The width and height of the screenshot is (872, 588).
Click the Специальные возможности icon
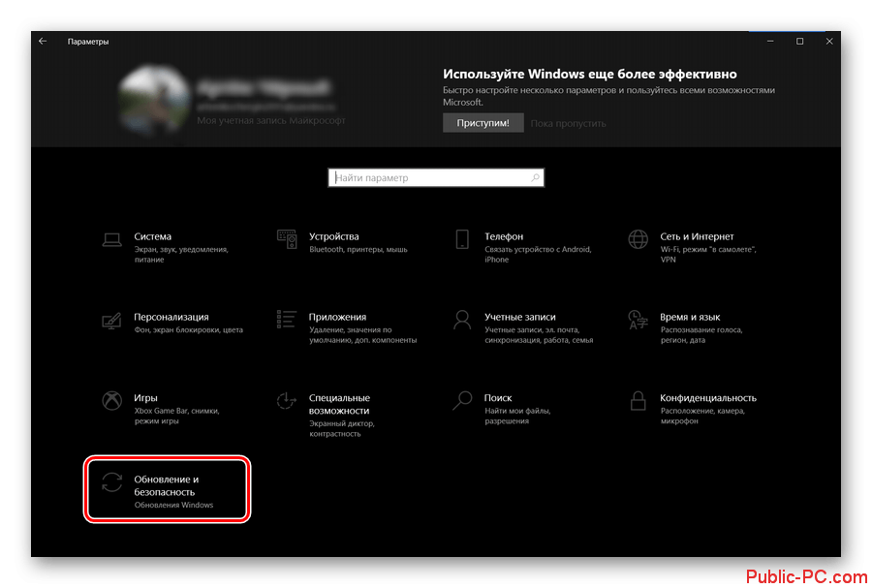287,401
